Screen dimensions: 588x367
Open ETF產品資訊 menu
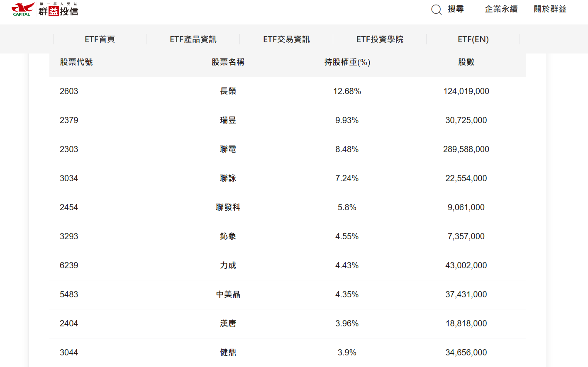(x=193, y=39)
